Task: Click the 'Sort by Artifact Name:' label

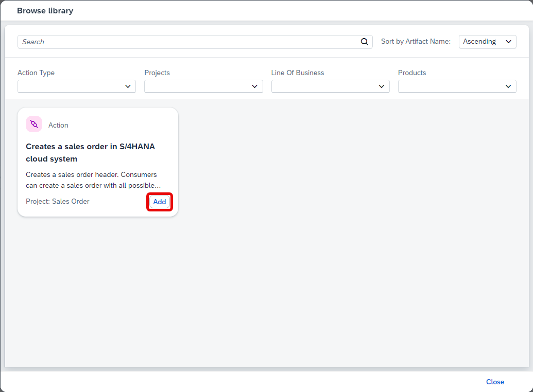Action: [416, 42]
